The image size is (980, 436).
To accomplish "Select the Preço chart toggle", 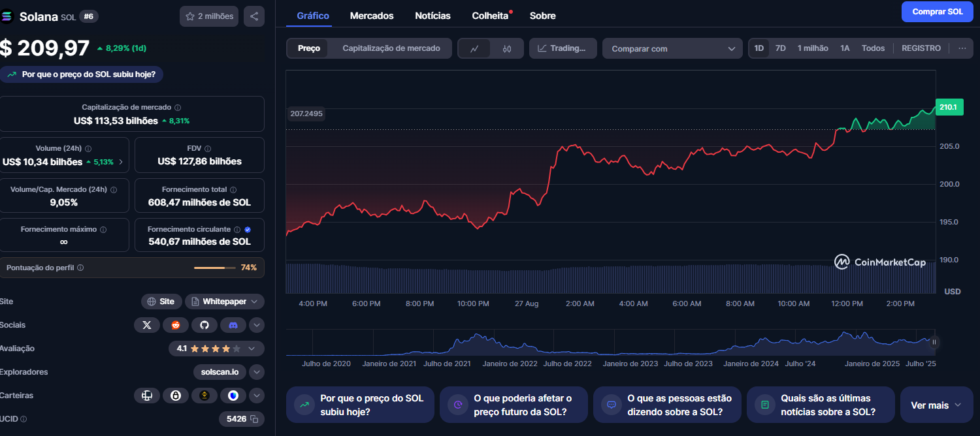I will point(309,48).
